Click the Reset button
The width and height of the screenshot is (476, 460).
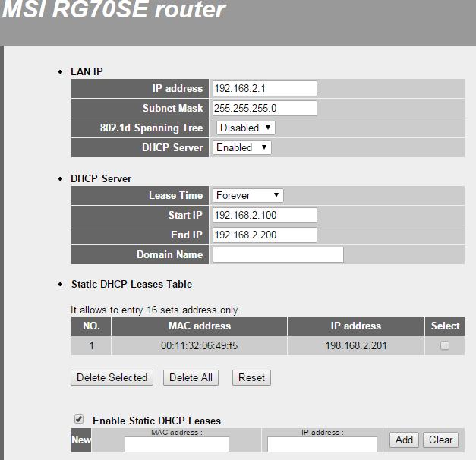click(x=251, y=377)
